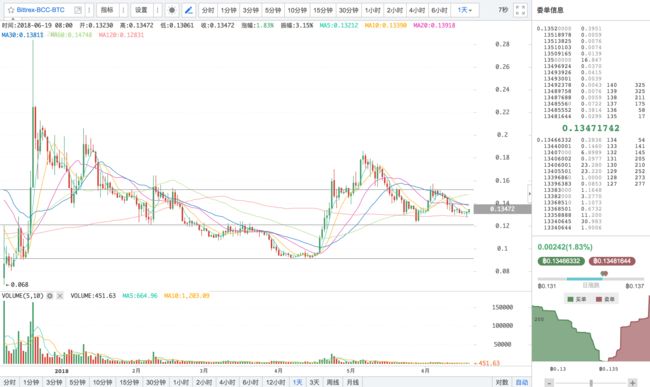This screenshot has height=387, width=650.
Task: Click the current price tag 0.13472 on the axis
Action: pyautogui.click(x=502, y=209)
